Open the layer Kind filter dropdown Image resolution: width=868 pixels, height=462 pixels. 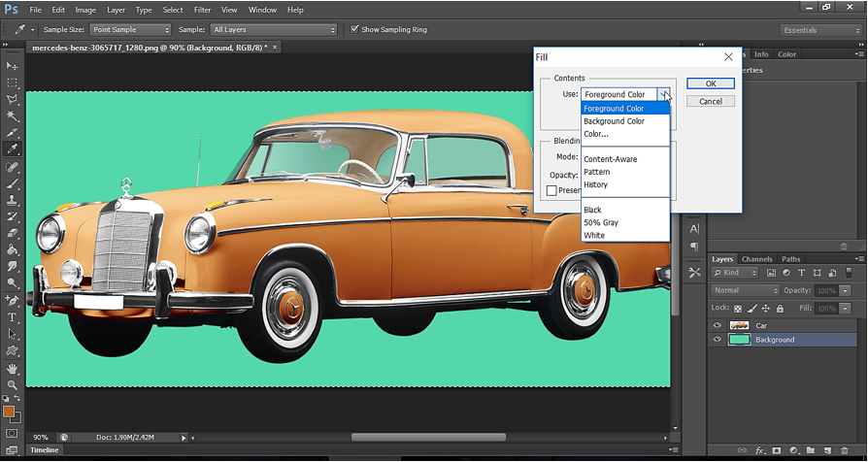(735, 273)
